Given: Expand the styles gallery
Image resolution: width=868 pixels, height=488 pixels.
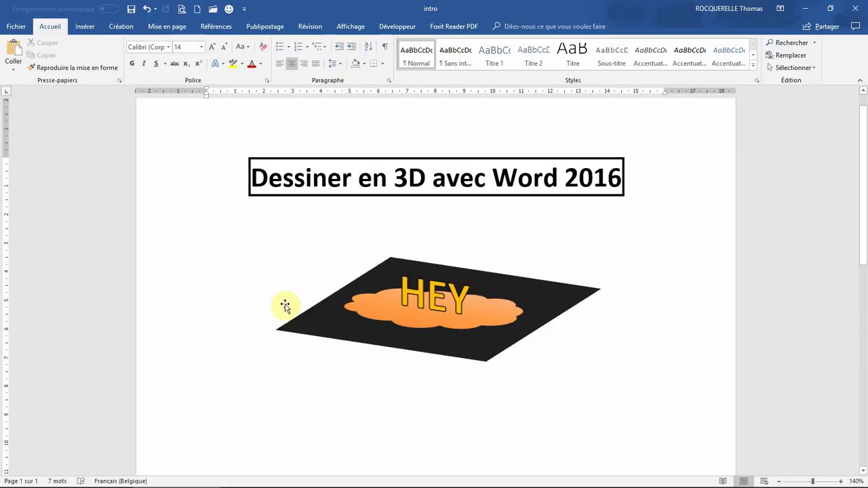Looking at the screenshot, I should click(x=753, y=65).
